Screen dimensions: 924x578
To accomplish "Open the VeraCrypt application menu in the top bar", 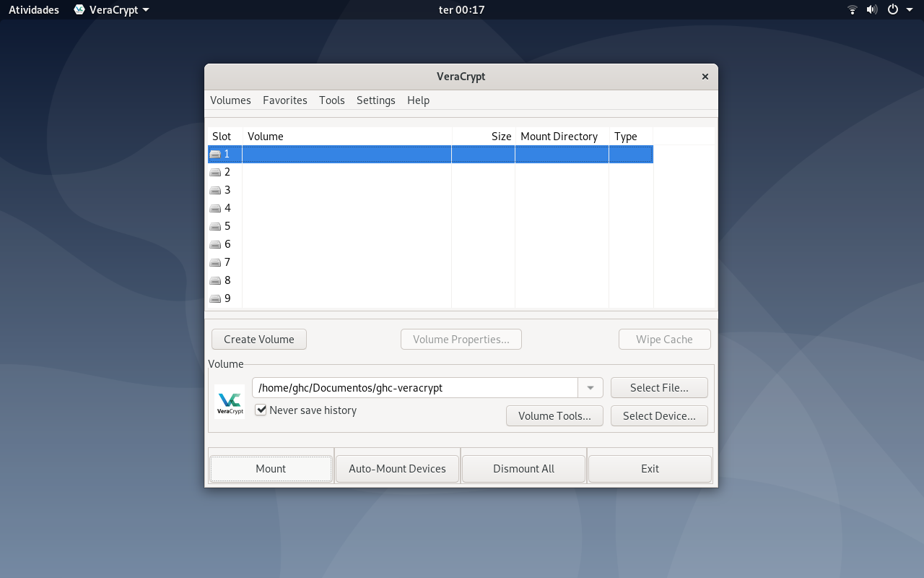I will (x=112, y=10).
